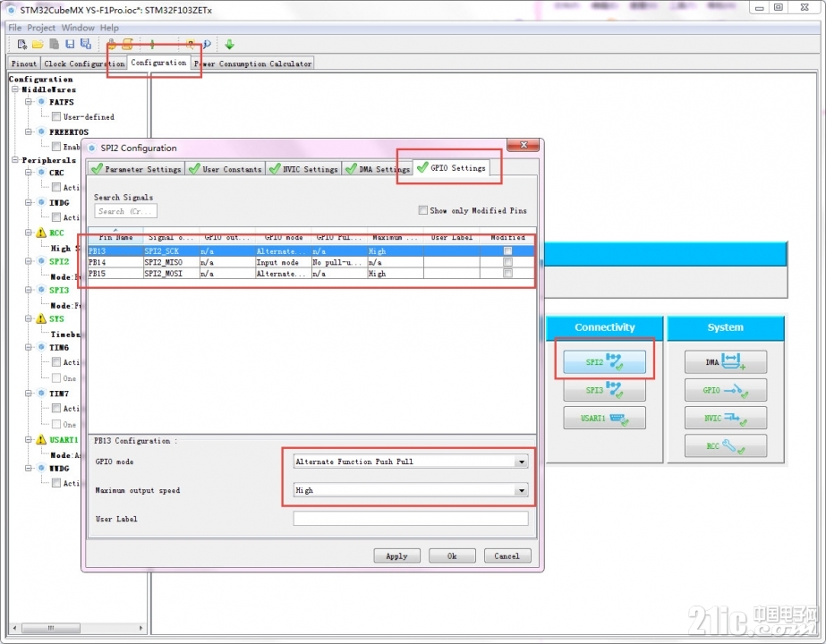Viewport: 826px width, 644px height.
Task: Collapse the RCC tree expander
Action: point(29,233)
